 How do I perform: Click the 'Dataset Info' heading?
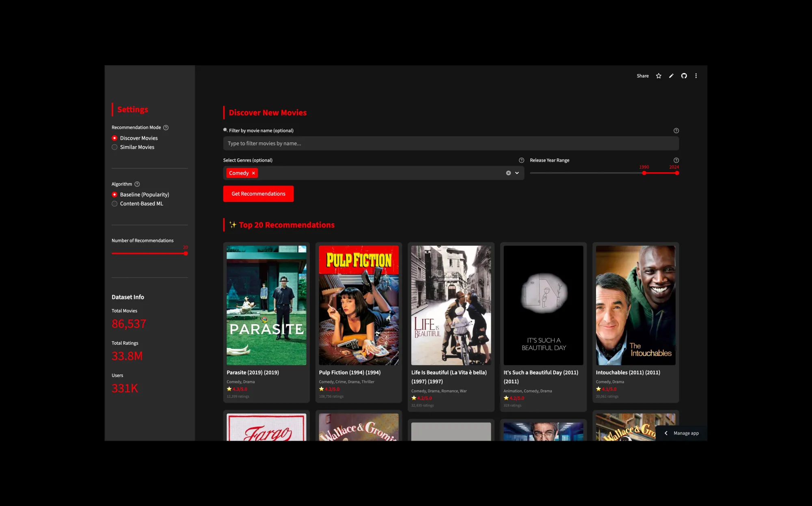(128, 297)
